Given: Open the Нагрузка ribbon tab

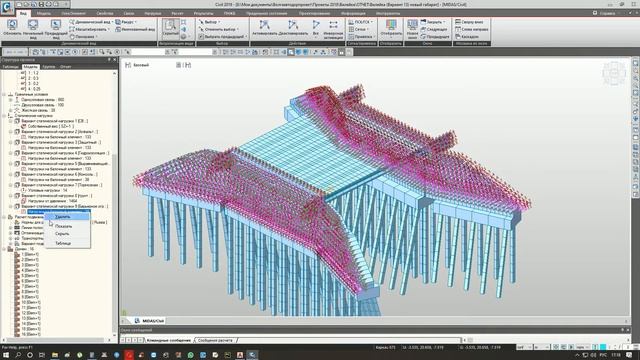Looking at the screenshot, I should (153, 13).
